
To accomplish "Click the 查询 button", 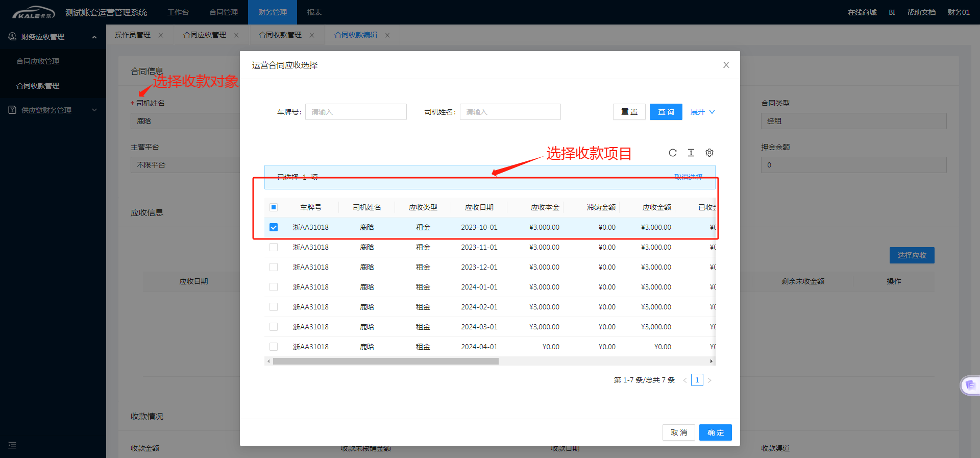I will point(666,112).
